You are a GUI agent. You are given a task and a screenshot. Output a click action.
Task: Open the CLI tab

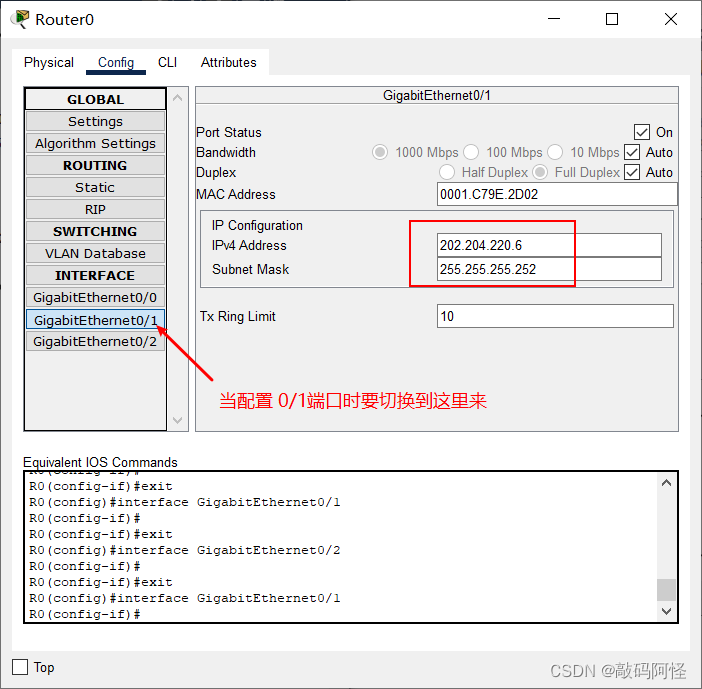pos(167,62)
